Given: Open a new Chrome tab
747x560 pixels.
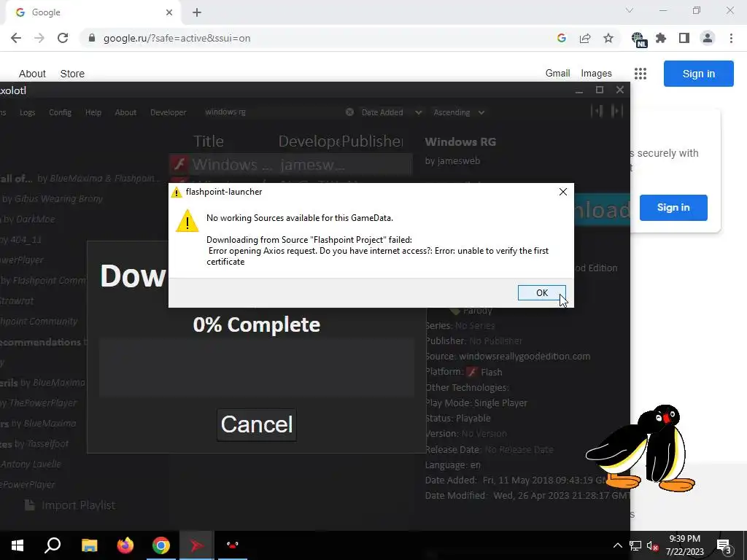Looking at the screenshot, I should point(197,12).
